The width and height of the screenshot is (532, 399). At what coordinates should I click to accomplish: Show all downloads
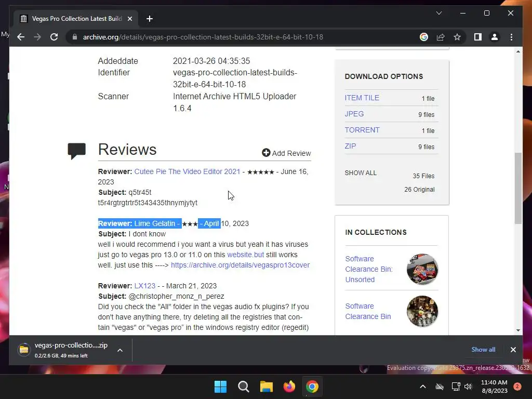(483, 350)
